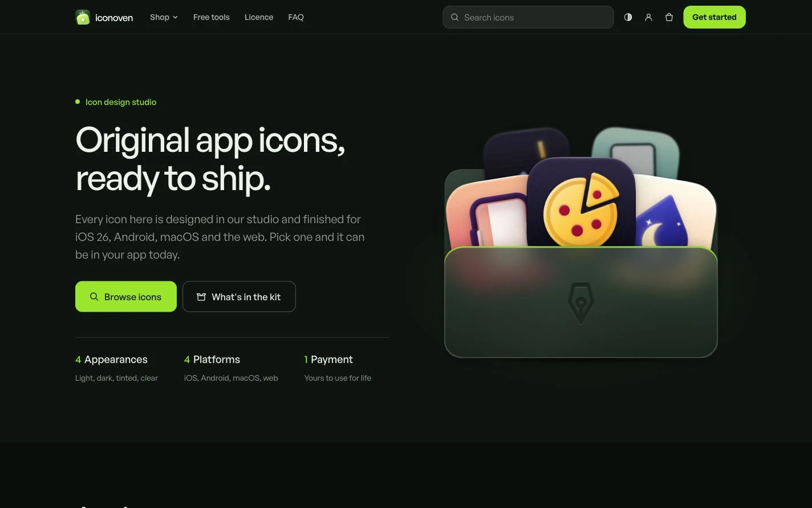
Task: Go to the Licence page
Action: click(x=259, y=17)
